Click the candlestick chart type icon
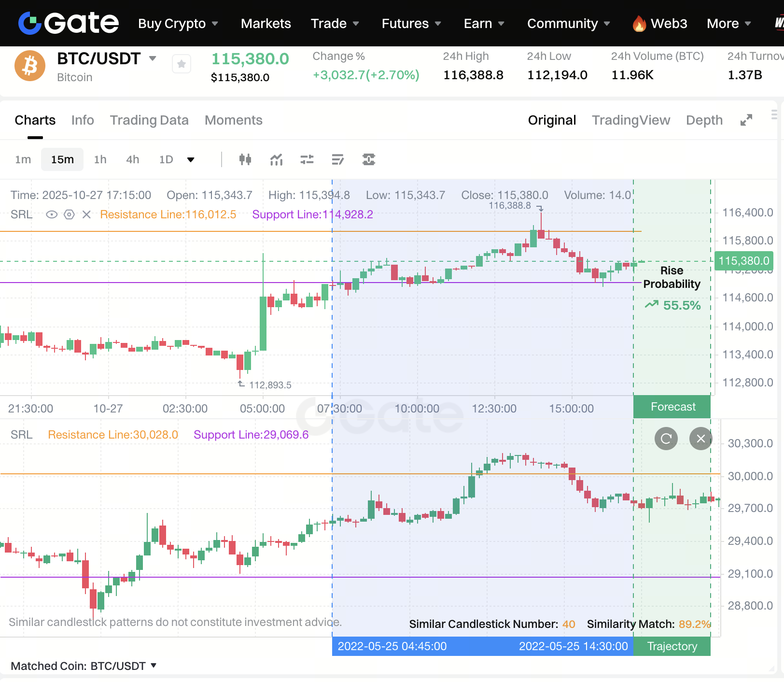Image resolution: width=784 pixels, height=682 pixels. pos(245,159)
